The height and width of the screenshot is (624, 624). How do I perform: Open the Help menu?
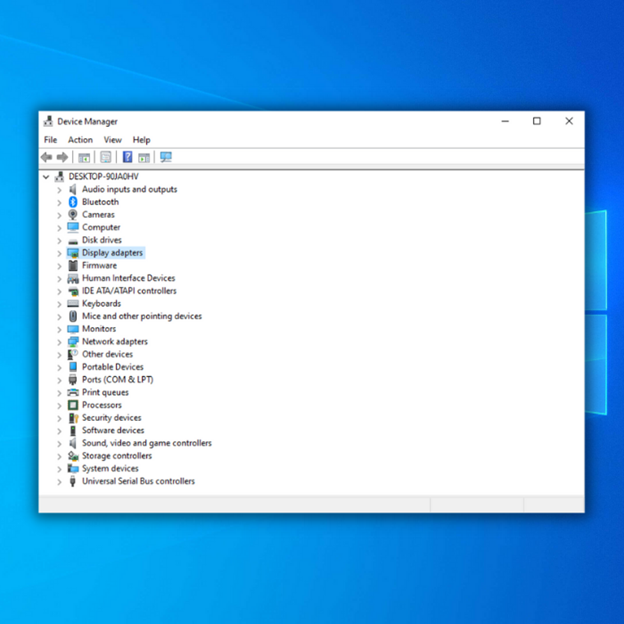click(x=141, y=140)
